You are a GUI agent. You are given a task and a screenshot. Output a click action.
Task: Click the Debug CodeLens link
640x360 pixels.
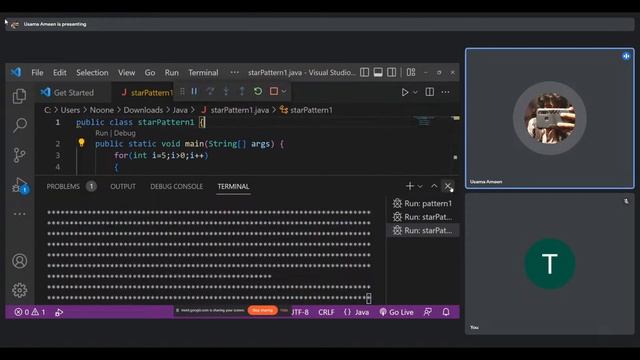pyautogui.click(x=124, y=133)
